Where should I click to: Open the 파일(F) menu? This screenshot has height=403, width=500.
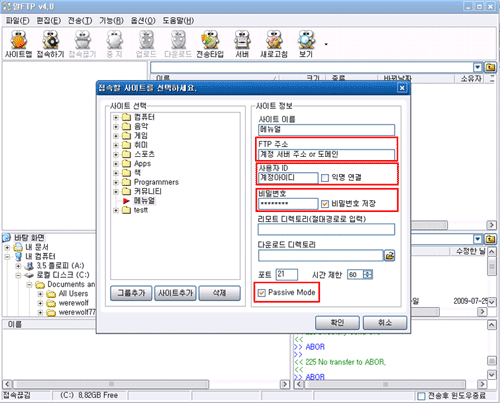click(18, 21)
